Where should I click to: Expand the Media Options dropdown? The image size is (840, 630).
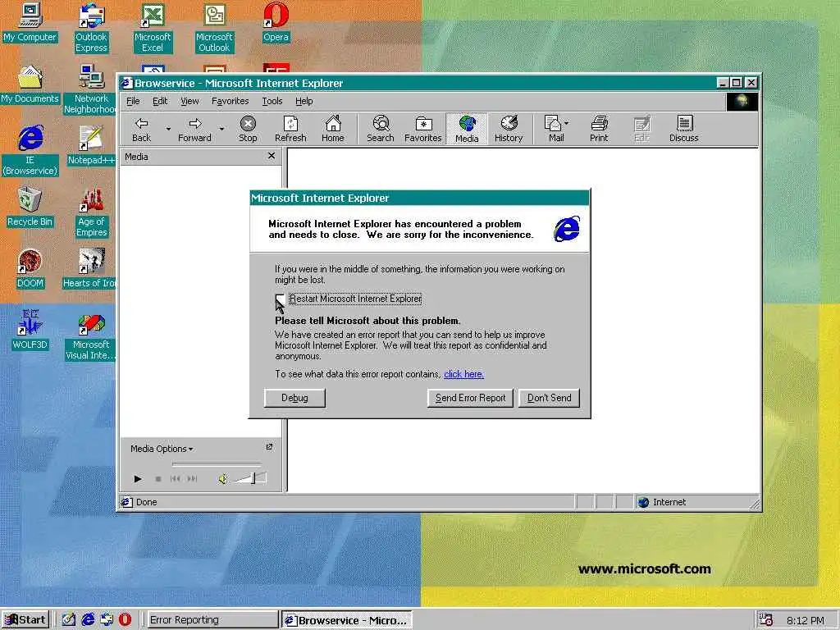pyautogui.click(x=162, y=449)
